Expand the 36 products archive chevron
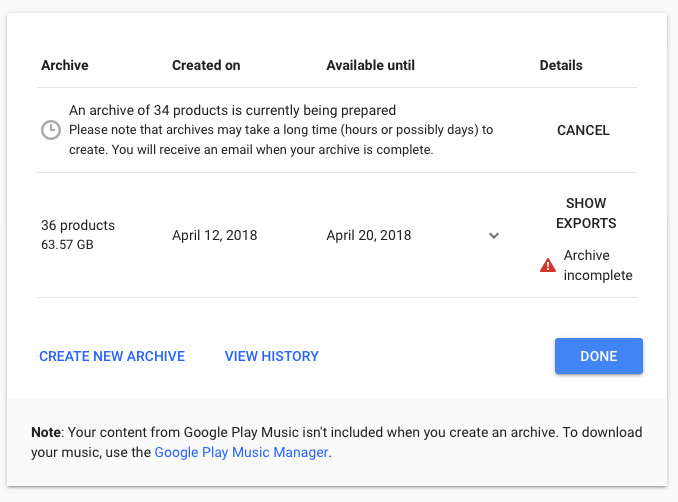 pyautogui.click(x=493, y=236)
